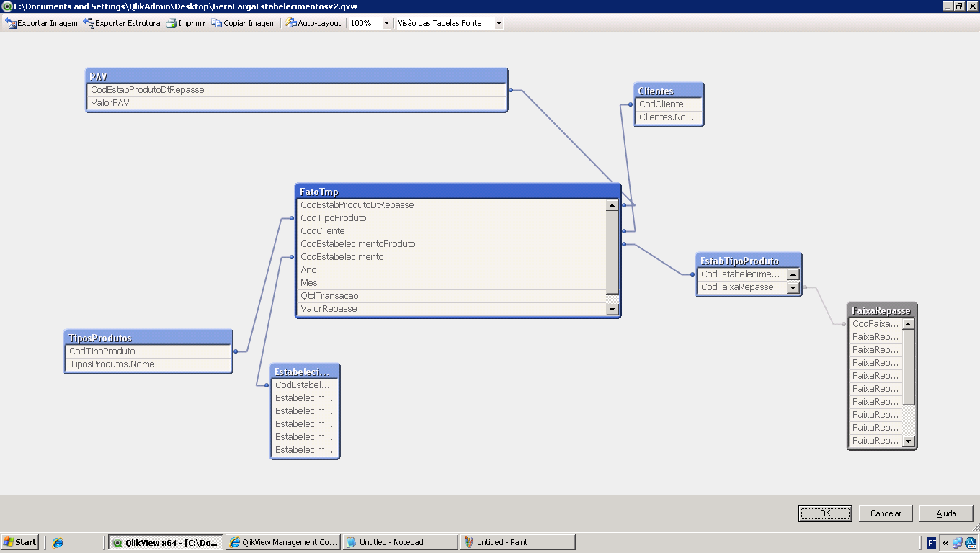Switch to untitled - Paint window
Image resolution: width=980 pixels, height=553 pixels.
tap(517, 542)
